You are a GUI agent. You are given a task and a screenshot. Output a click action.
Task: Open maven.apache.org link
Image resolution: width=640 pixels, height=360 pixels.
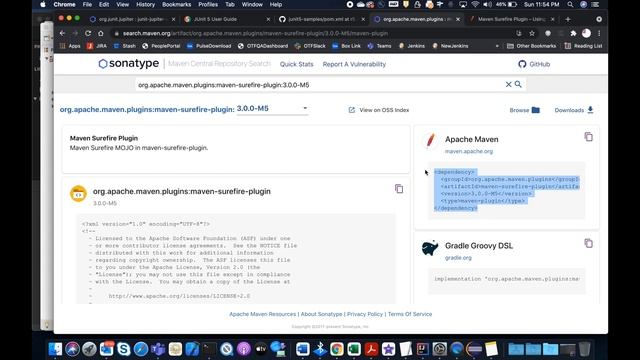click(469, 151)
